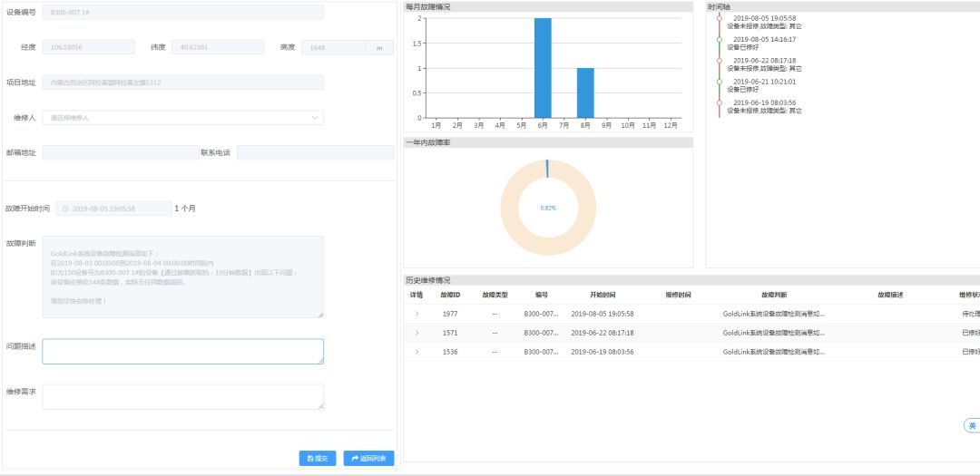
Task: Click the 开始时间 column header in history table
Action: click(603, 296)
